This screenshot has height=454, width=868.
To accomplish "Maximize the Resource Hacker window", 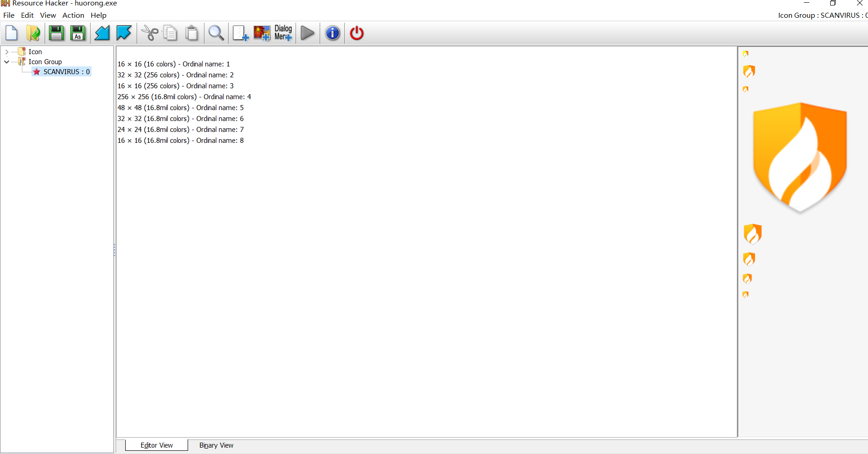I will tap(833, 3).
